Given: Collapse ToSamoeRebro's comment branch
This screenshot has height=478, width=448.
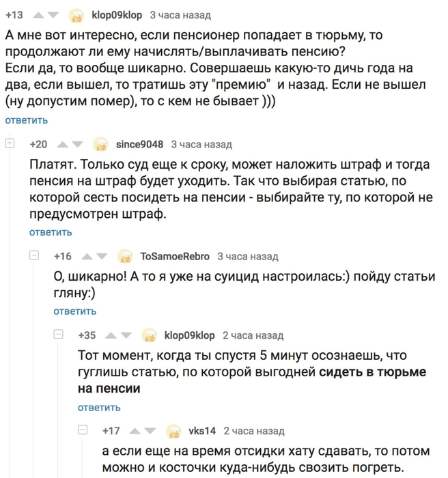Looking at the screenshot, I should click(x=34, y=255).
